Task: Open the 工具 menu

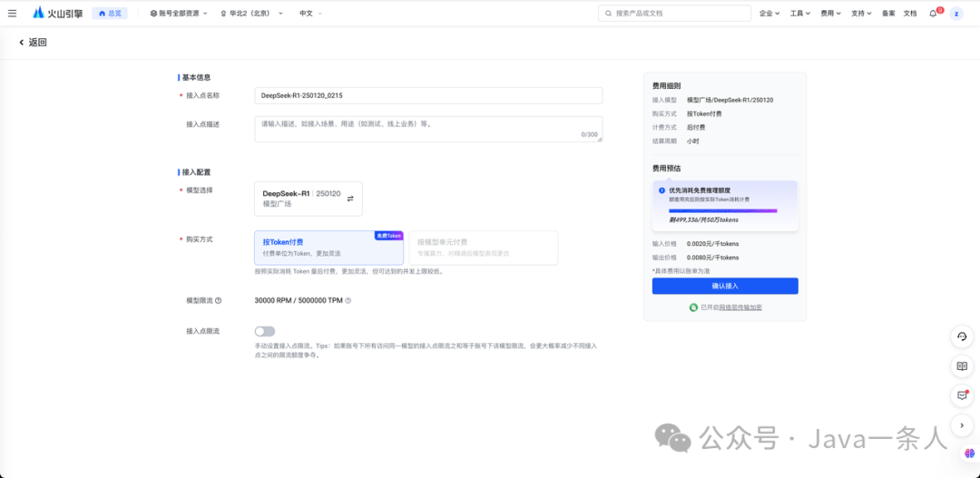Action: (800, 13)
